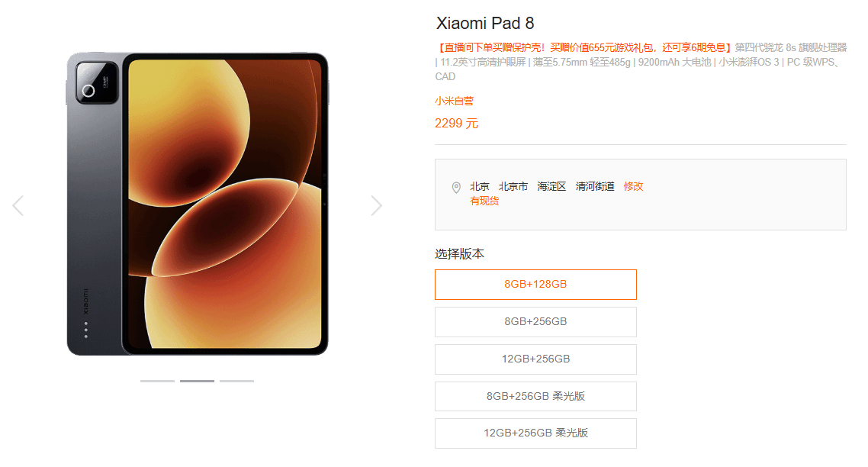Click the Xiaomi Pad 8 product title
Viewport: 868px width, 467px height.
[485, 23]
